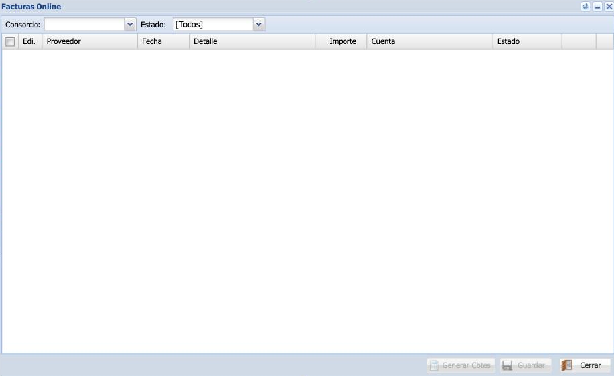614x376 pixels.
Task: Click the Guardar button
Action: tap(526, 365)
